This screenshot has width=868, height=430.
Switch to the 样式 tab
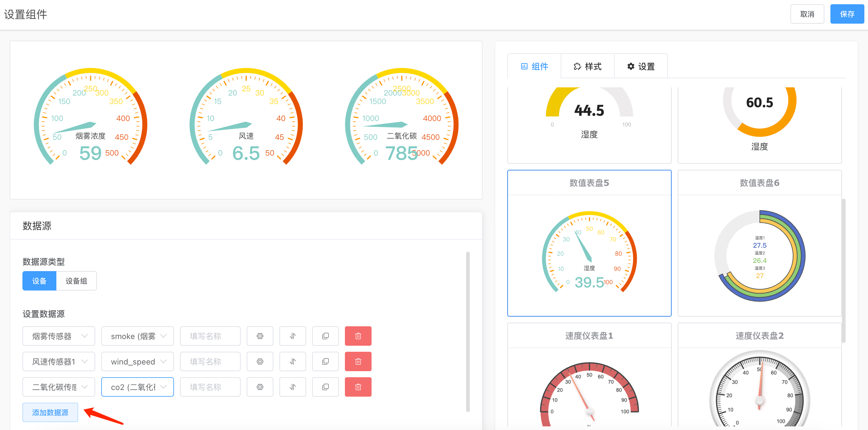click(x=587, y=66)
